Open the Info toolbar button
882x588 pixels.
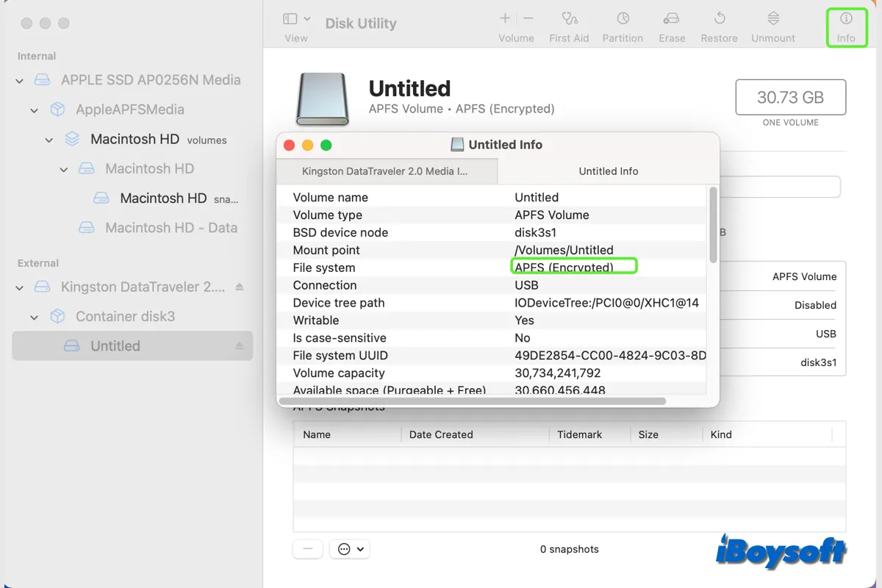846,27
